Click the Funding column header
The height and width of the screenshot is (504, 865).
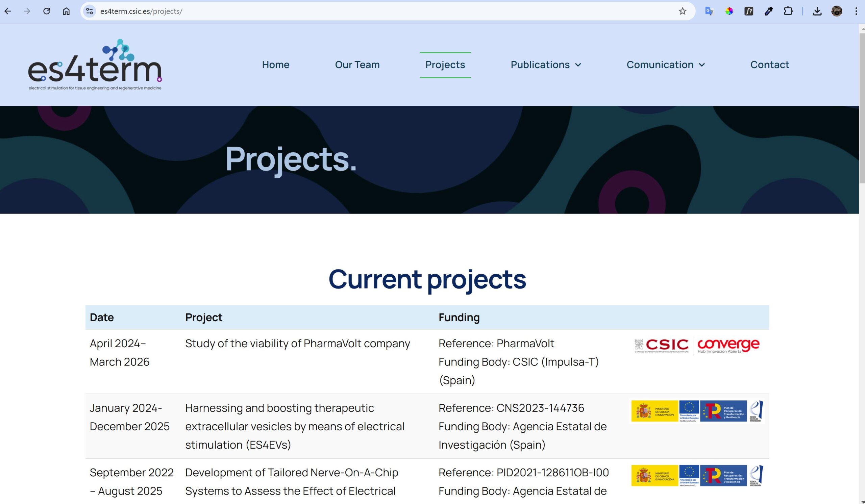coord(459,317)
